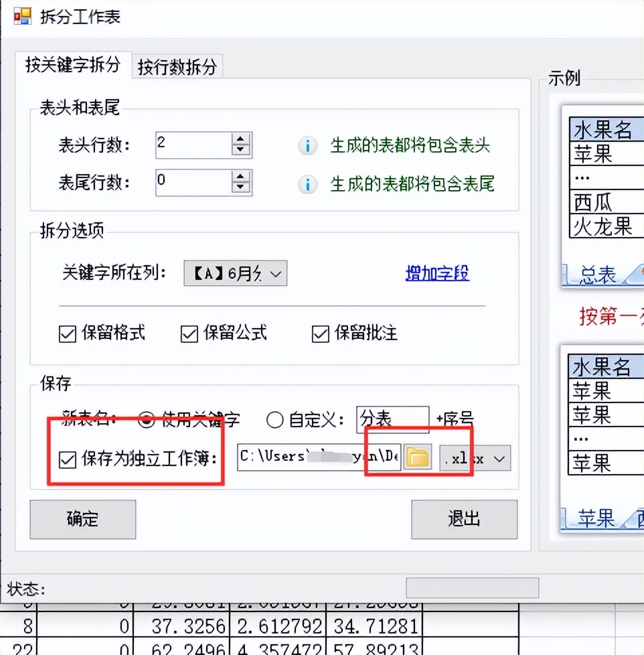Click the info icon beside footer rows note
Screen dimensions: 644x655
[307, 184]
